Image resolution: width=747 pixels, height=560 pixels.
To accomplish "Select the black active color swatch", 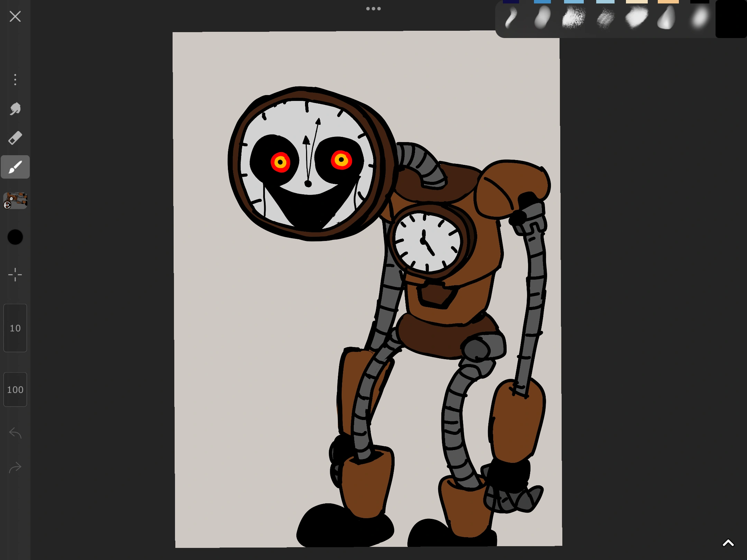I will [15, 237].
